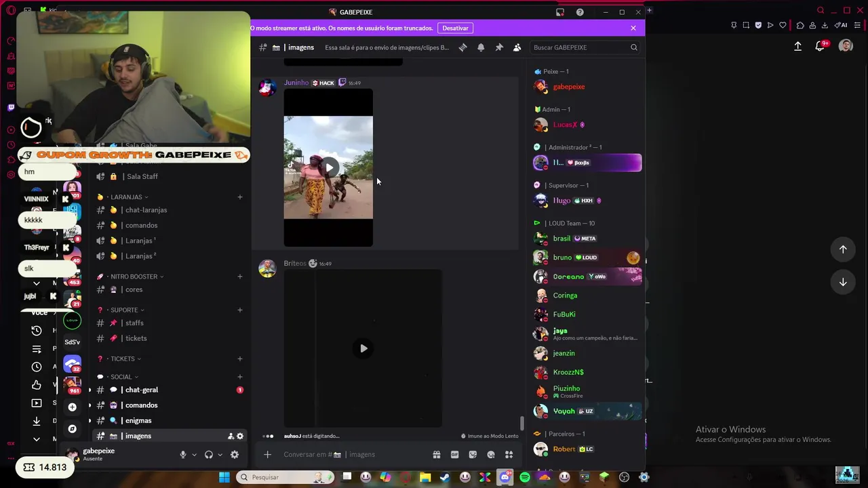Open Steam from the taskbar

point(445,477)
